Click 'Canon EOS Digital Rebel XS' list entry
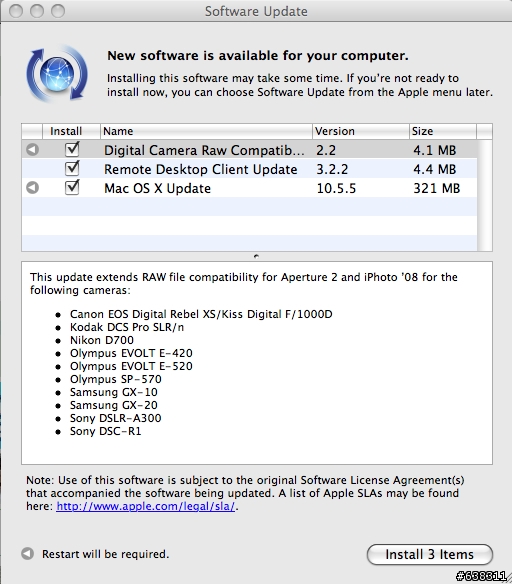The image size is (512, 584). (201, 314)
